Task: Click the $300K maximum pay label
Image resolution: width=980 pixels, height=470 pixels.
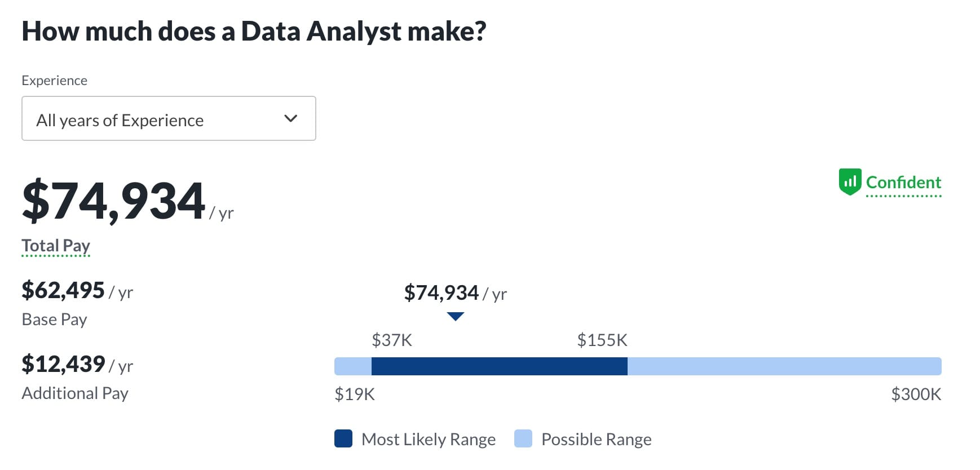Action: tap(916, 394)
